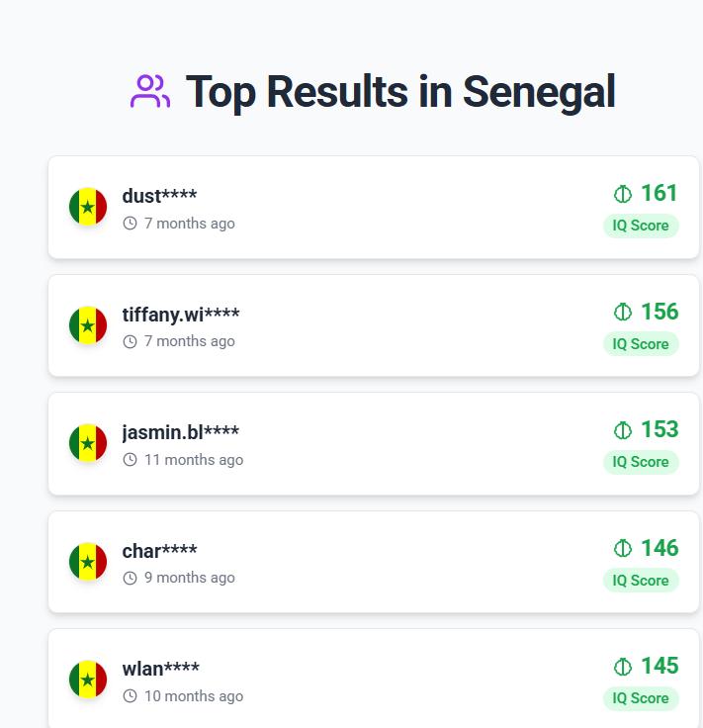Click the Senegal flag beside wlan****
The width and height of the screenshot is (703, 728).
pyautogui.click(x=88, y=680)
